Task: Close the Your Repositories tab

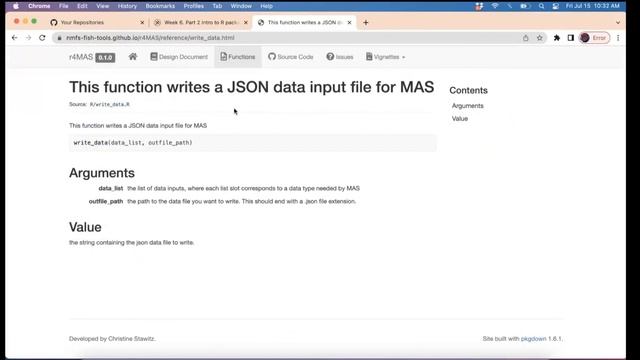Action: coord(142,22)
